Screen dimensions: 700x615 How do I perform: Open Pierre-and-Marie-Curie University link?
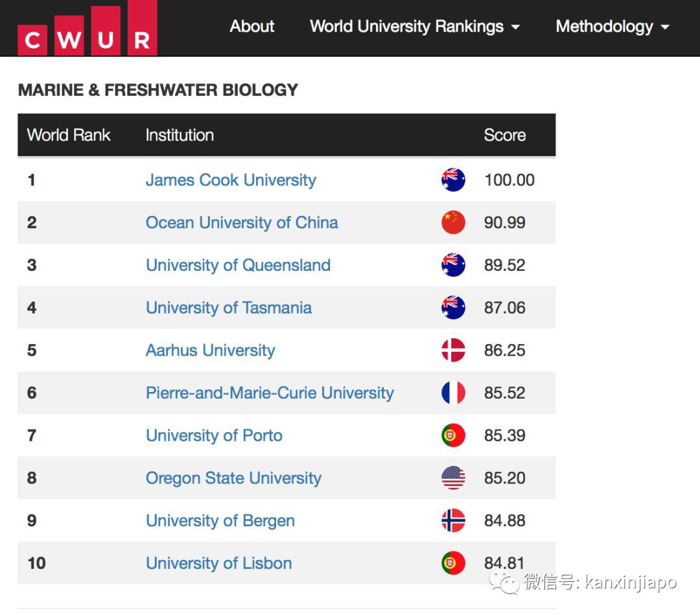[270, 393]
